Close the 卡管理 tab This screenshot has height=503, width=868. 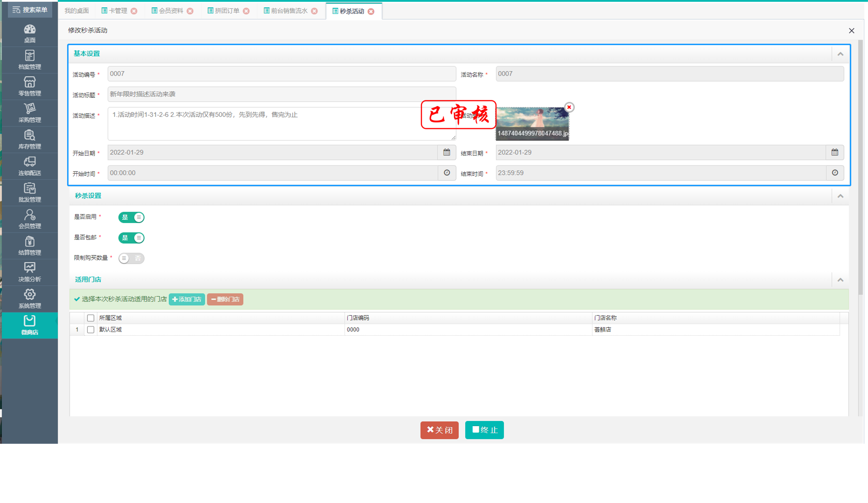[x=134, y=11]
